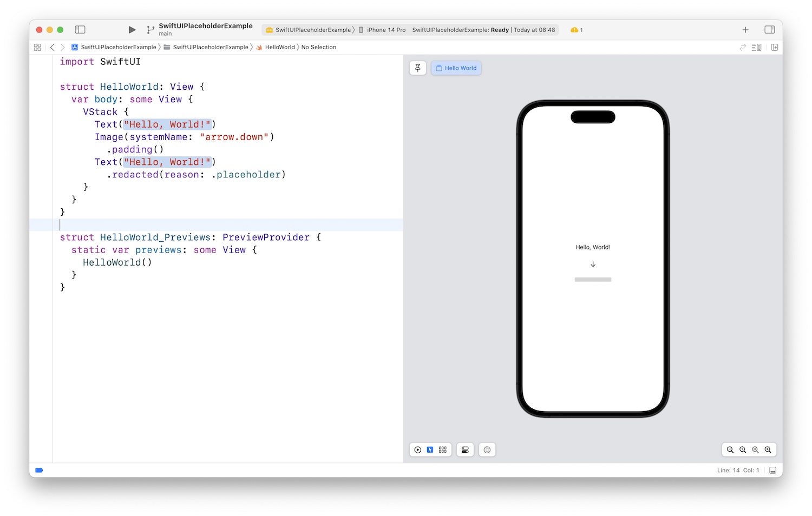Screen dimensions: 812x516
Task: Run the app with the Play button
Action: (x=132, y=30)
